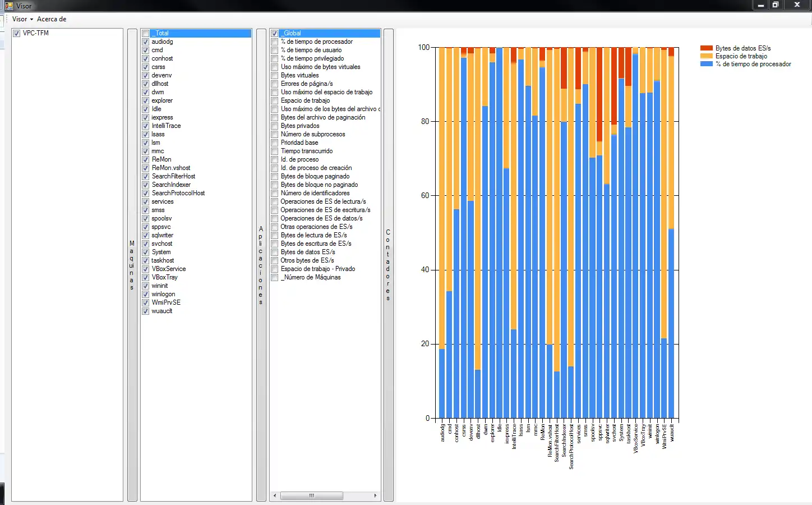Viewport: 812px width, 505px height.
Task: Click the Idle bar in the chart
Action: click(499, 233)
